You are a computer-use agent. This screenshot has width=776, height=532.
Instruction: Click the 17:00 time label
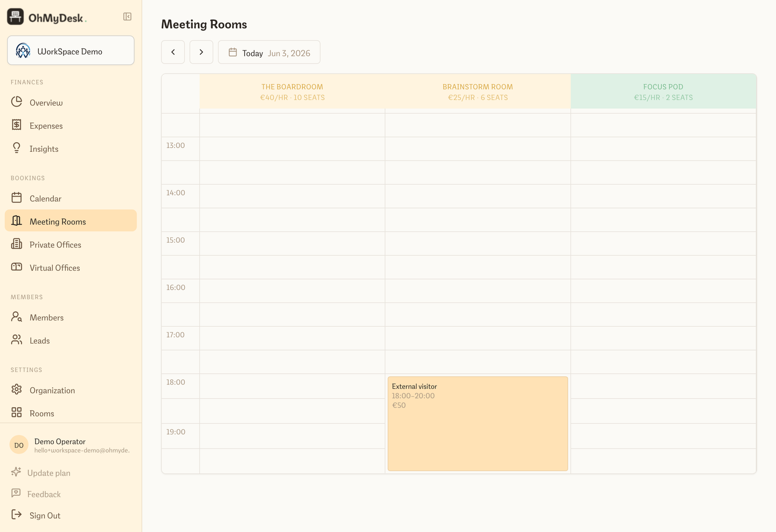coord(176,335)
